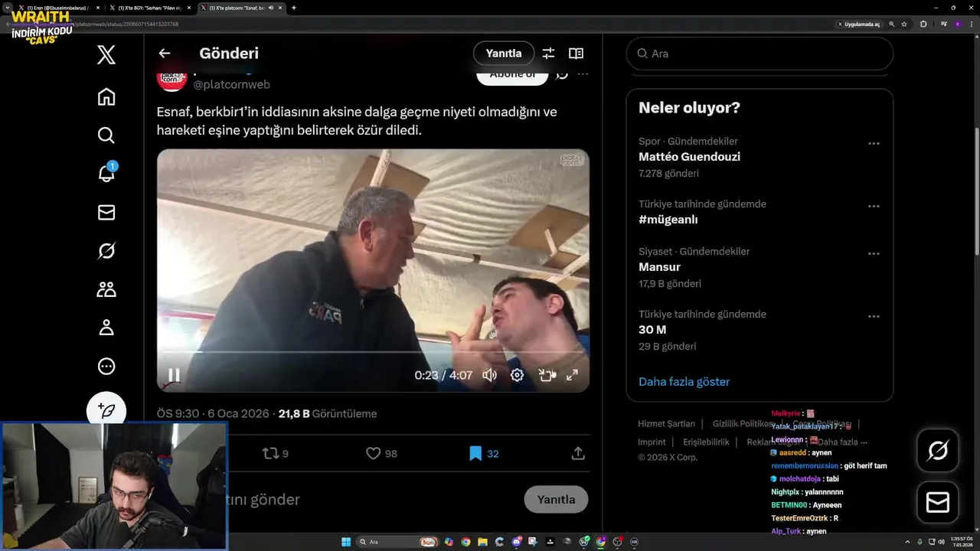Seek on the video progress bar

pos(373,352)
